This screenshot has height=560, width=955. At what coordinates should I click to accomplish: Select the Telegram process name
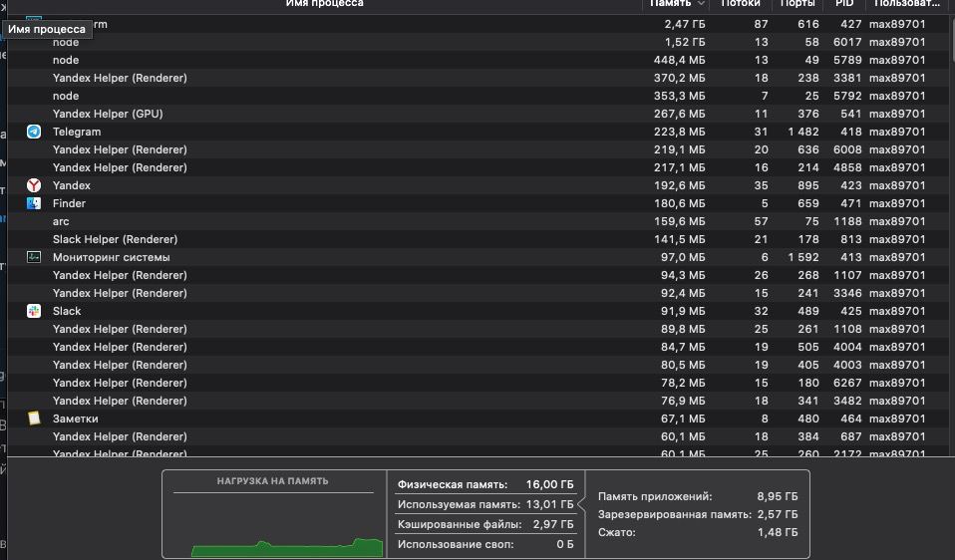tap(77, 132)
